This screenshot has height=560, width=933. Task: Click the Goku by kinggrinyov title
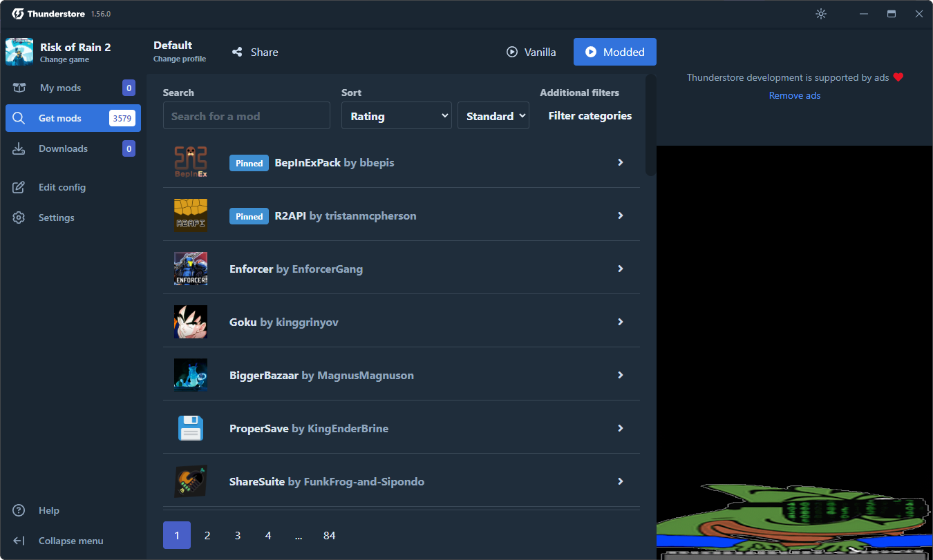(284, 322)
